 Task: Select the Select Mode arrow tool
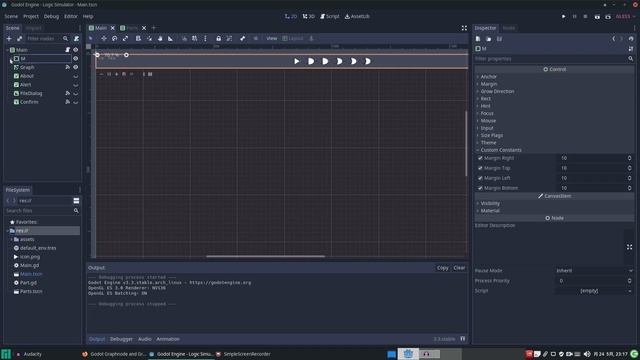[x=91, y=38]
